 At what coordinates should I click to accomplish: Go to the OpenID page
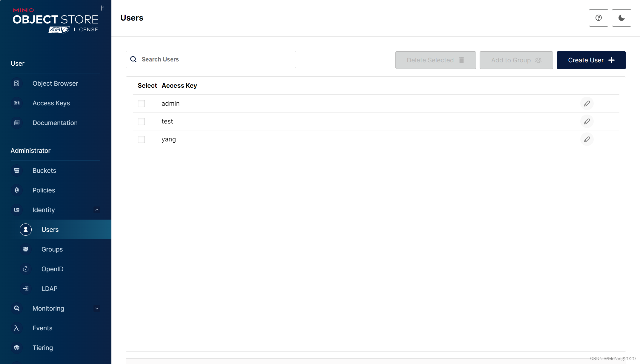click(x=52, y=269)
